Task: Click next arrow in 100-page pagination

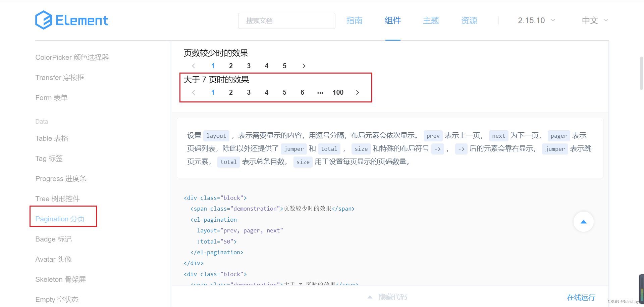Action: click(x=358, y=92)
